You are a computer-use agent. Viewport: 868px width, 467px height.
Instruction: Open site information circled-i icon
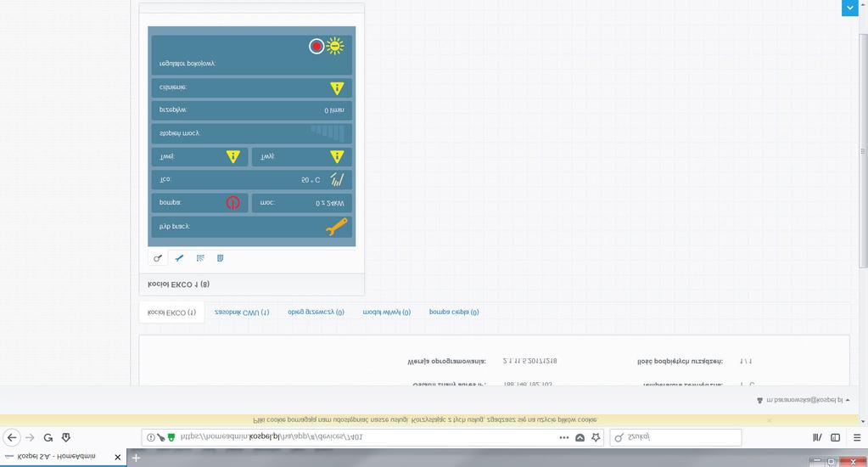(x=150, y=437)
